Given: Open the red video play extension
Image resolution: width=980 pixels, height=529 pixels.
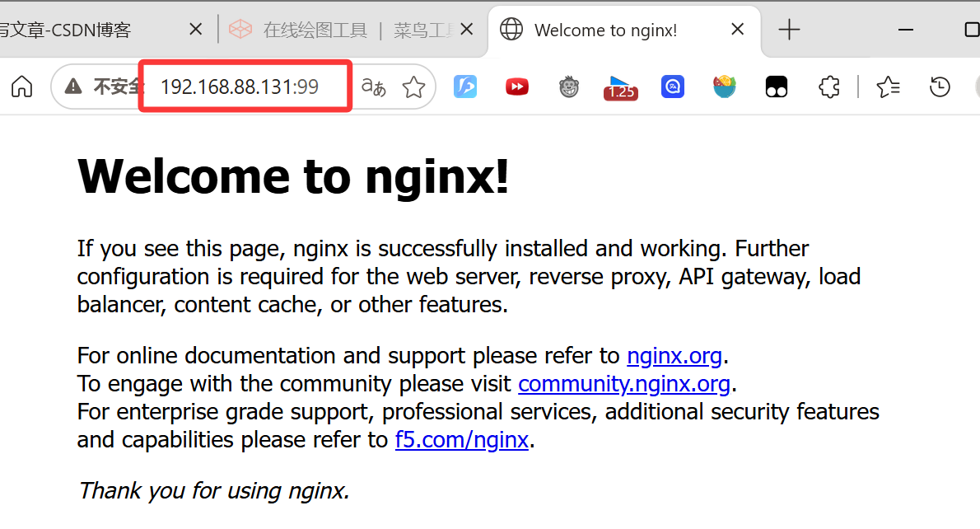Looking at the screenshot, I should [x=517, y=87].
